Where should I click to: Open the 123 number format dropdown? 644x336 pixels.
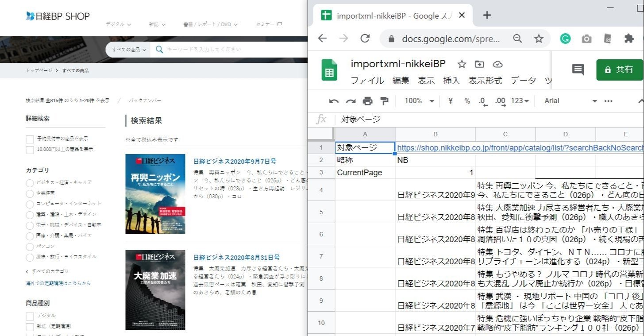pos(519,100)
